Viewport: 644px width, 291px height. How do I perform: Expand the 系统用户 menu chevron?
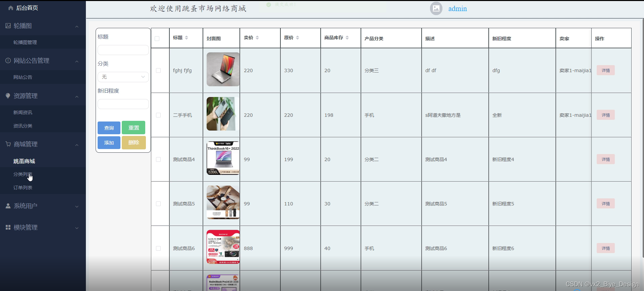pos(77,206)
